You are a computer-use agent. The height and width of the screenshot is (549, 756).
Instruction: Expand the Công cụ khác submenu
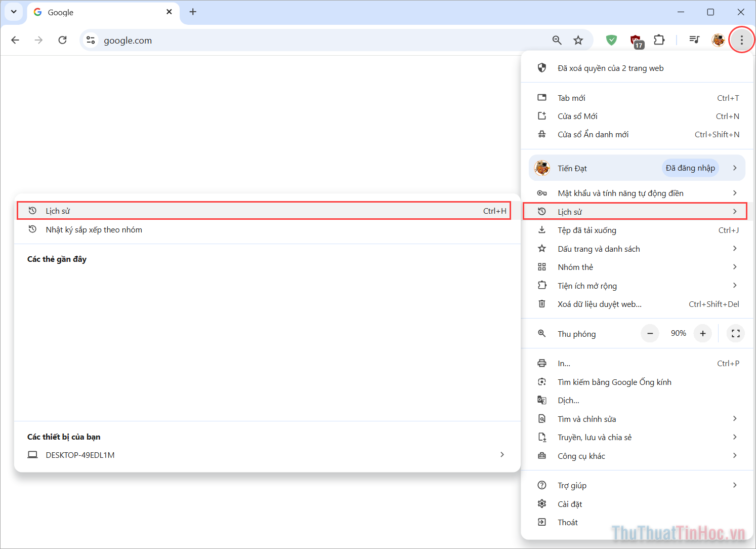click(x=735, y=456)
